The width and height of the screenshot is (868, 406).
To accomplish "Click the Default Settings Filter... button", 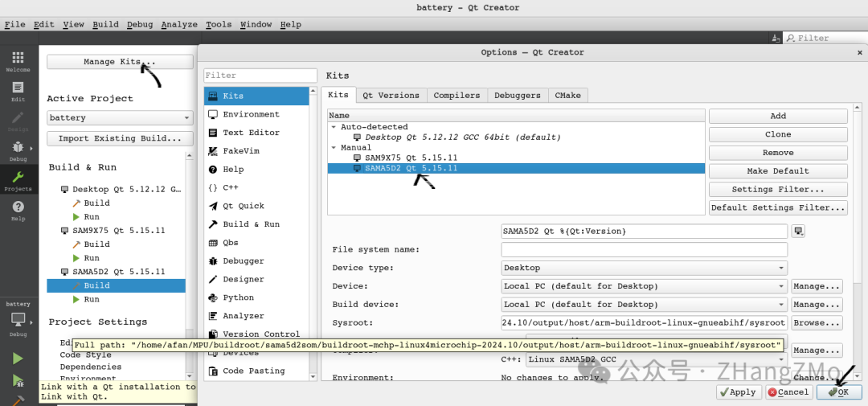I will click(x=778, y=207).
